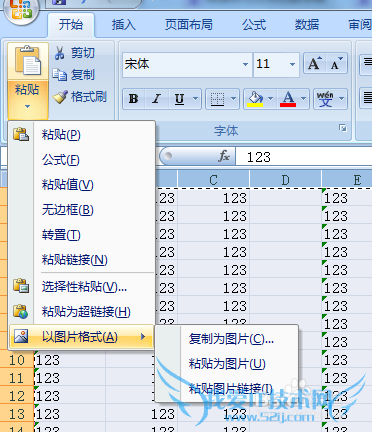
Task: Toggle Italic formatting
Action: tap(156, 99)
